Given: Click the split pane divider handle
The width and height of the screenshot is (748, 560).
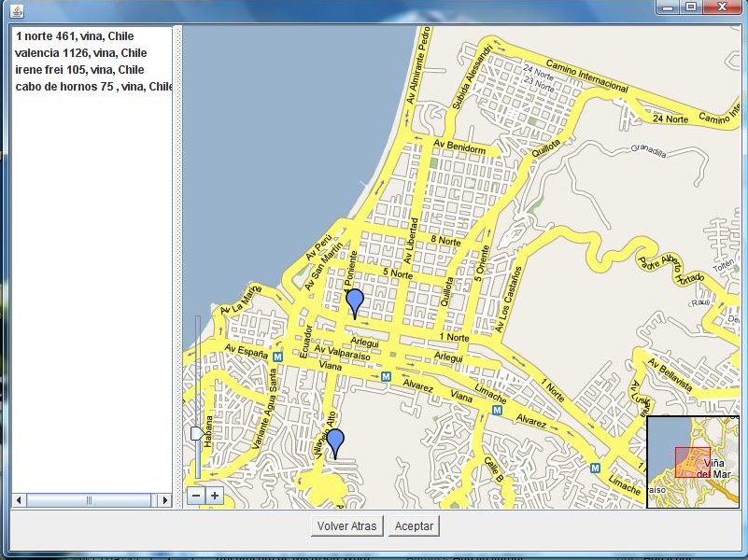Looking at the screenshot, I should [x=177, y=267].
